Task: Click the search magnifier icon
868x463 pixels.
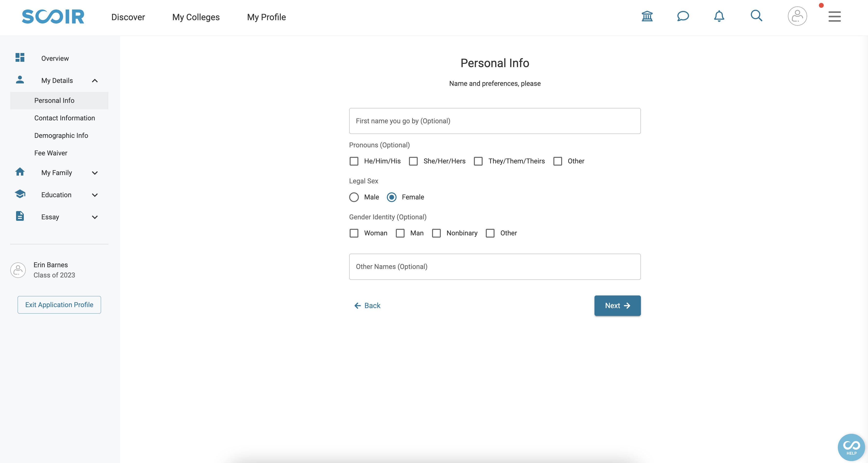Action: click(756, 16)
